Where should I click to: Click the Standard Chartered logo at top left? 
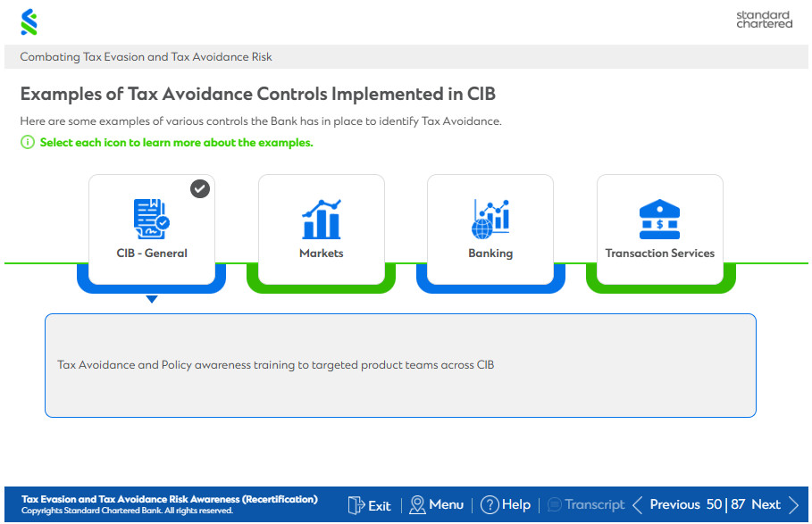tap(29, 22)
